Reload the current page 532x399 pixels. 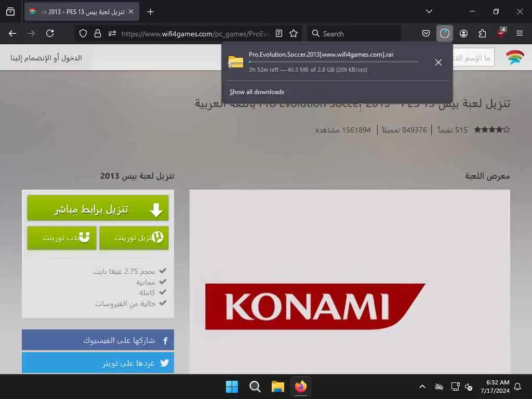(50, 33)
